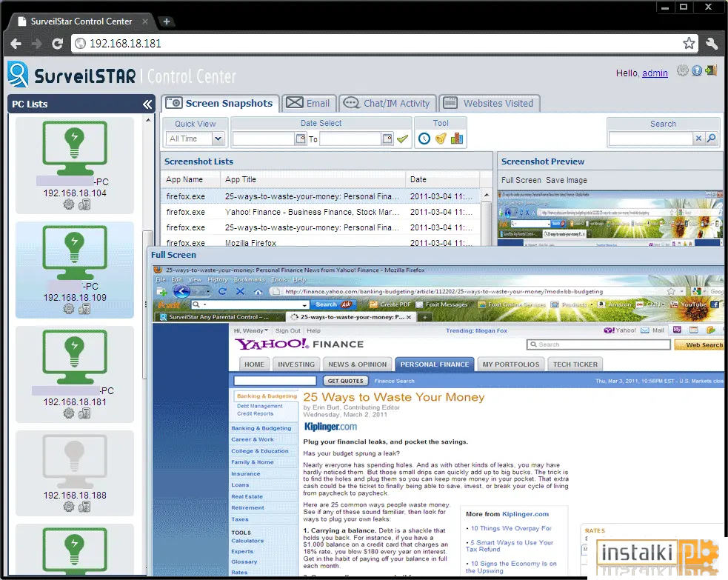
Task: Click the clock icon in Tool group
Action: pyautogui.click(x=424, y=139)
